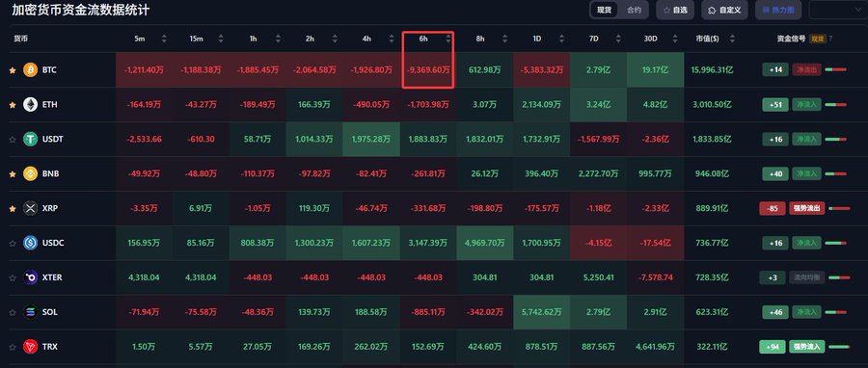Click the ETH coin icon

(x=31, y=104)
